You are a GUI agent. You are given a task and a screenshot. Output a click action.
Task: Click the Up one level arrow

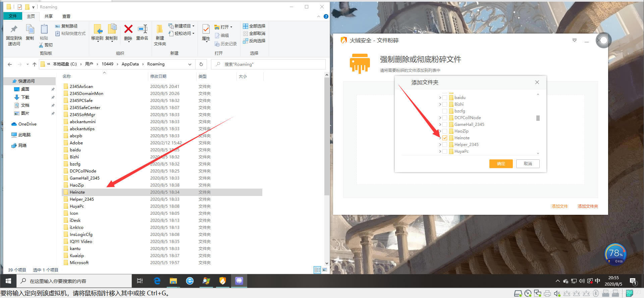pos(34,64)
